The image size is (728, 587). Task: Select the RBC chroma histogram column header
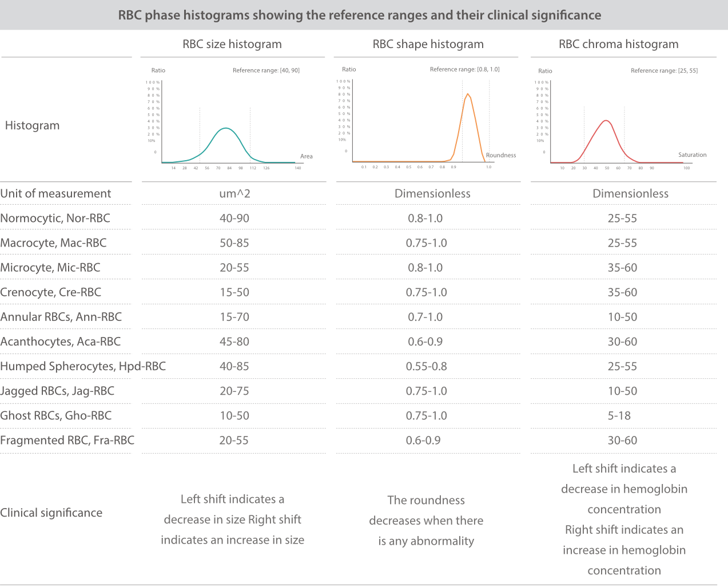[618, 45]
